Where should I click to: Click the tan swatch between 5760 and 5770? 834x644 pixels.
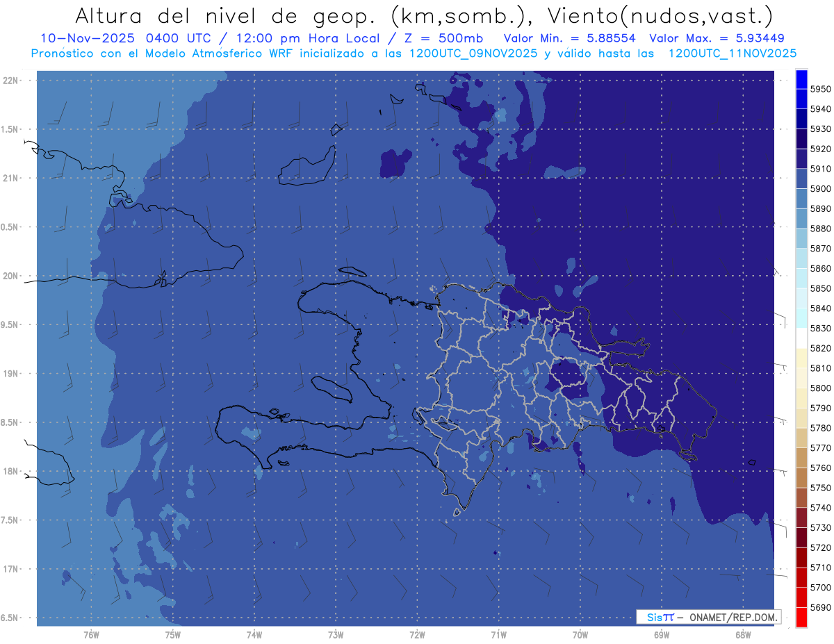pos(801,458)
